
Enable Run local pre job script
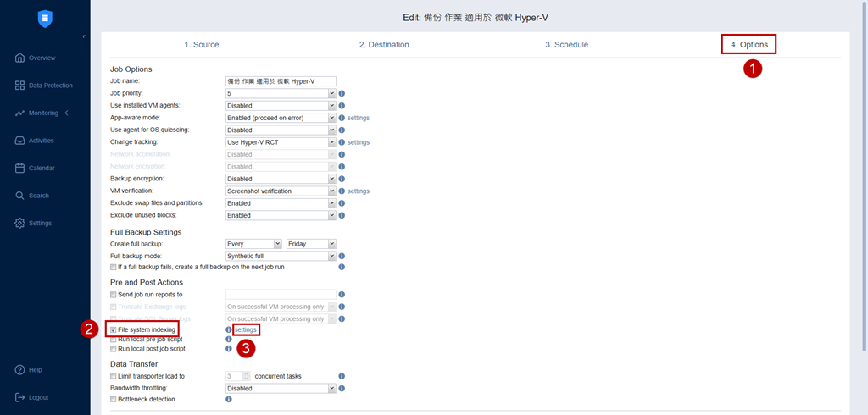coord(114,339)
